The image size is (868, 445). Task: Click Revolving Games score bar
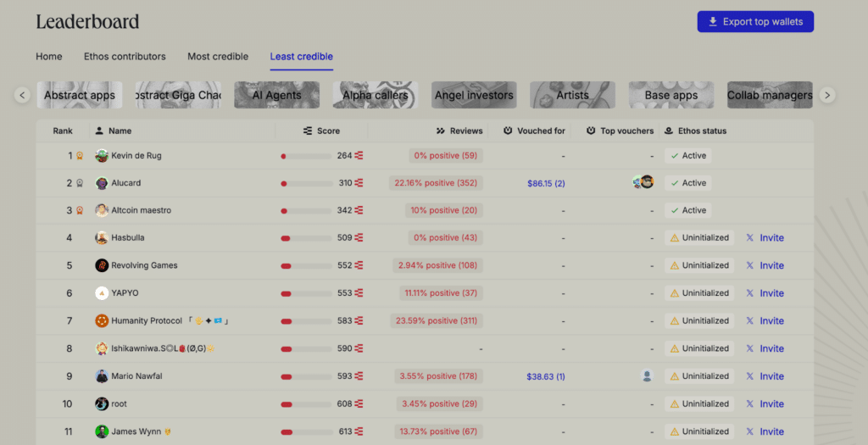point(306,266)
